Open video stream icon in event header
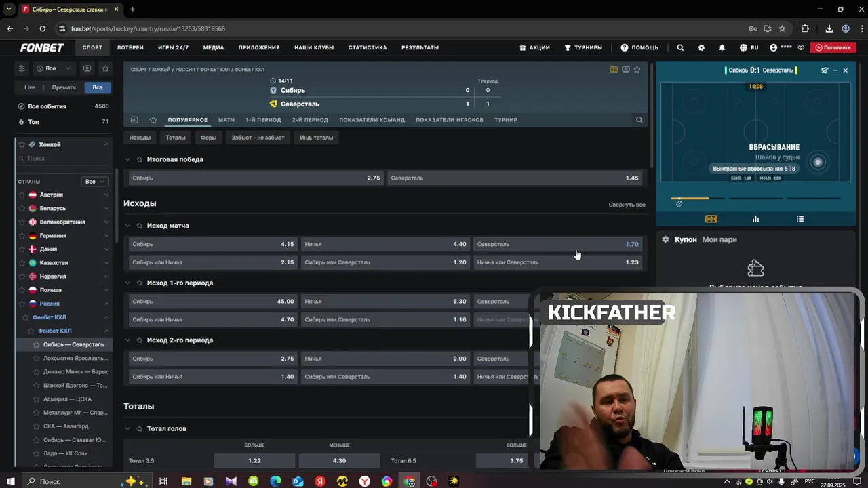The width and height of the screenshot is (868, 488). click(625, 69)
